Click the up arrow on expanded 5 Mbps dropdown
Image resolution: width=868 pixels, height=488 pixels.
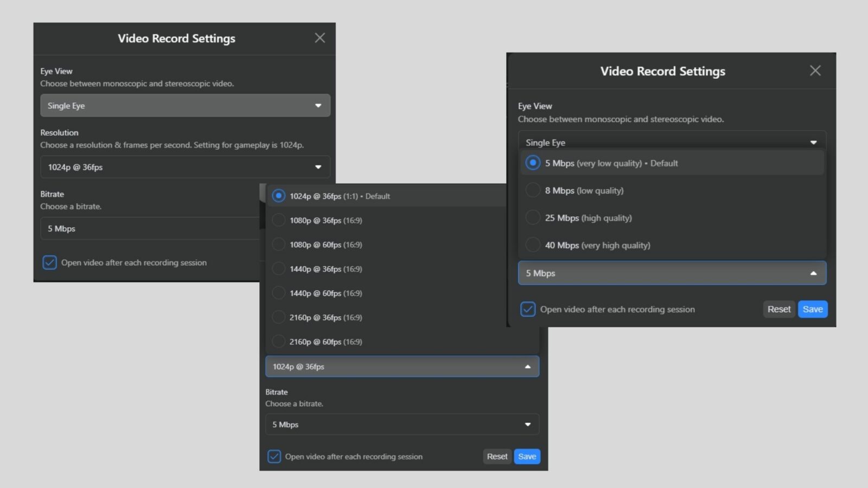point(813,273)
